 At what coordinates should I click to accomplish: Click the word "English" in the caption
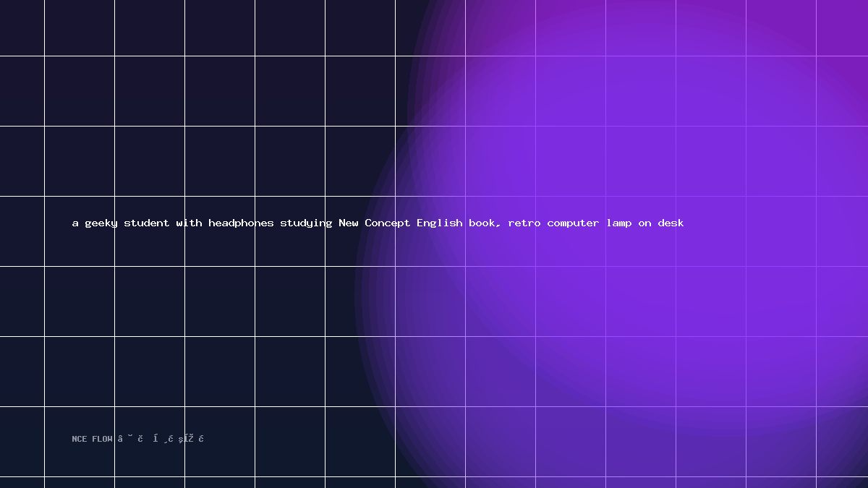(440, 223)
